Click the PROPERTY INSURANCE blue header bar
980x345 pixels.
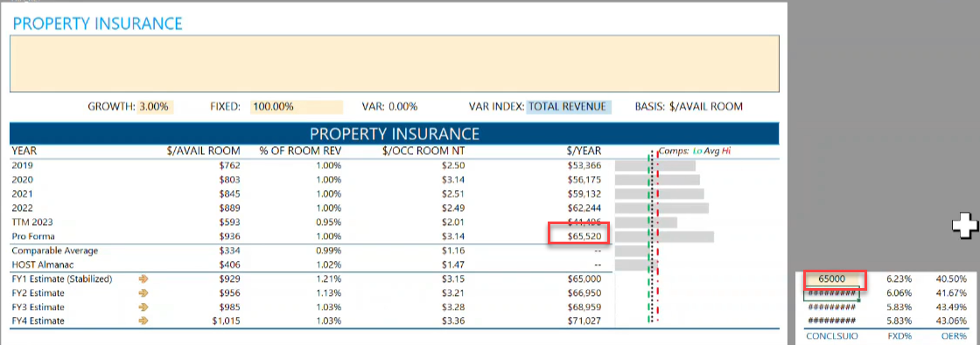point(395,134)
